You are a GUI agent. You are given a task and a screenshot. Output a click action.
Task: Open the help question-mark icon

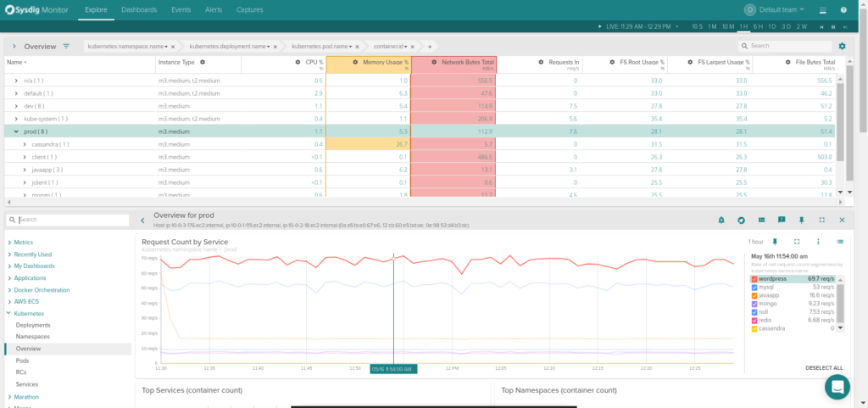pos(843,10)
